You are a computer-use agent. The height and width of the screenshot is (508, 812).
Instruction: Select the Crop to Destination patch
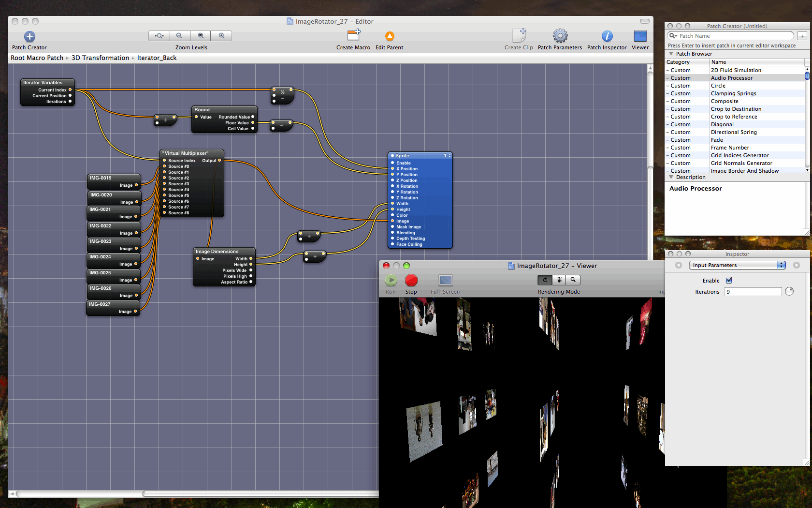click(x=736, y=109)
